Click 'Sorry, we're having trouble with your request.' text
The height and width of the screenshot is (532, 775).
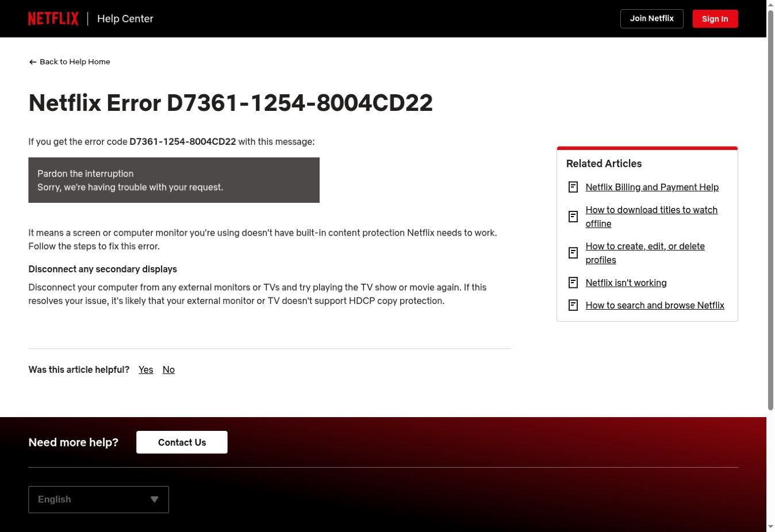130,187
